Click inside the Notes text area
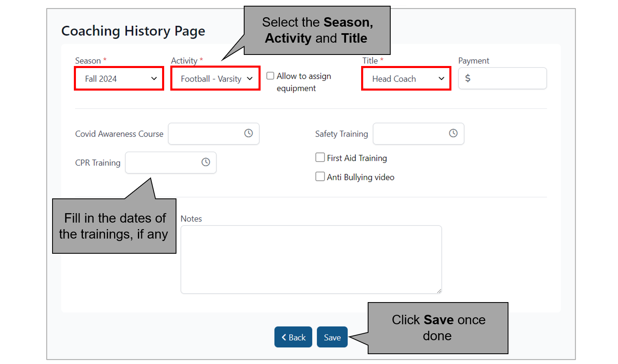This screenshot has height=364, width=618. pyautogui.click(x=311, y=259)
